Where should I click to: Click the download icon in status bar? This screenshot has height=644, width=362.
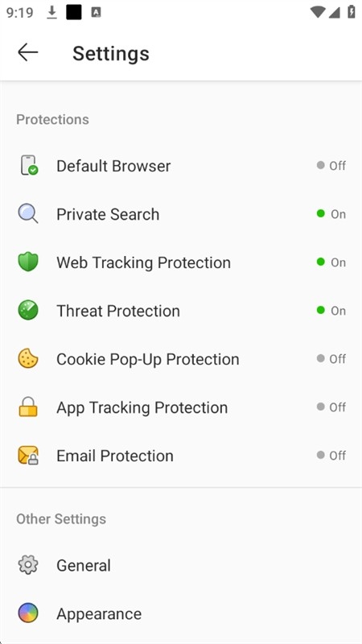tap(51, 13)
